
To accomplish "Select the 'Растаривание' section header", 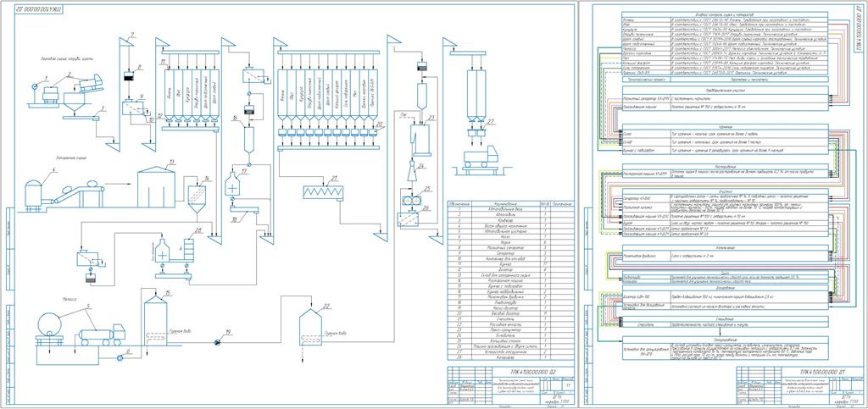I will (x=726, y=166).
